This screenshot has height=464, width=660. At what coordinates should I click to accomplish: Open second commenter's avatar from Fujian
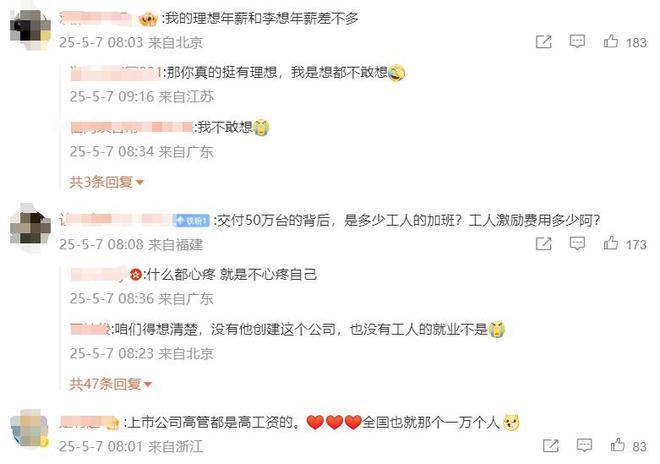tap(30, 227)
